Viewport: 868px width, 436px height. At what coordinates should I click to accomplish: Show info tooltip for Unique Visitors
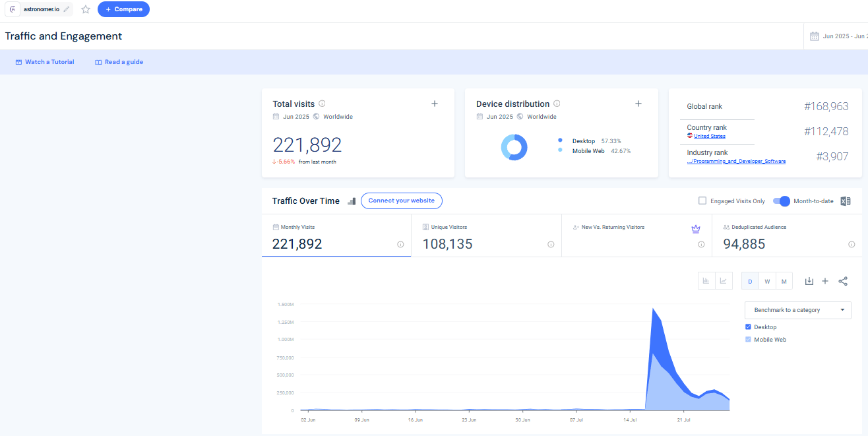(551, 245)
